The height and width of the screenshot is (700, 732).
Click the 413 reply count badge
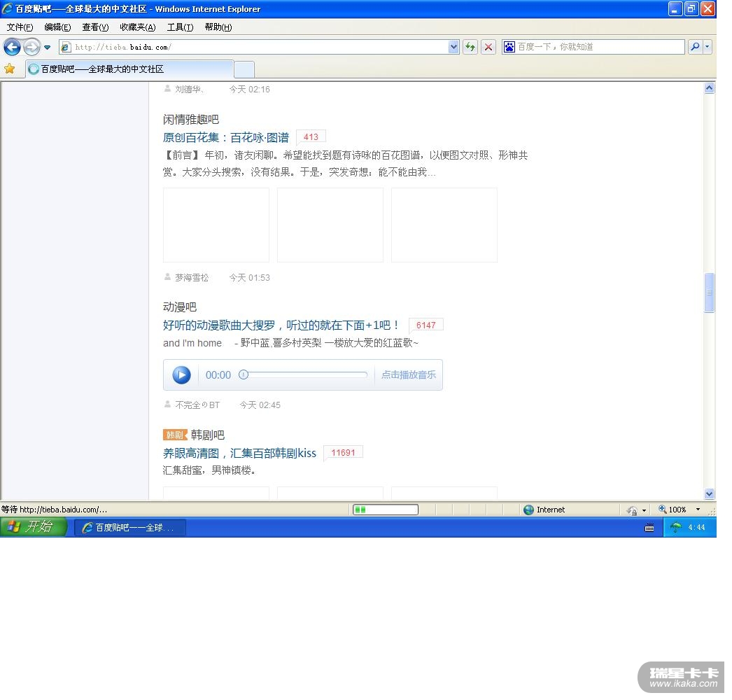[x=311, y=136]
